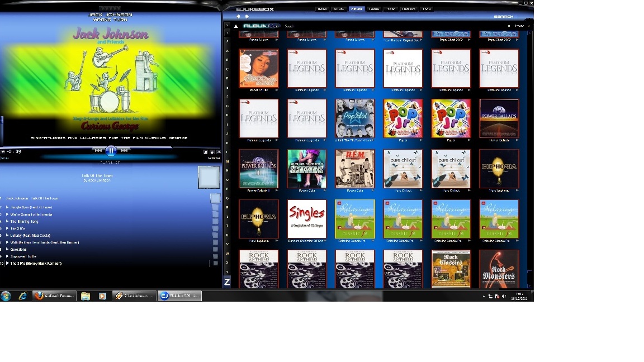
Task: Play Supposed To Be via its arrow
Action: coord(7,256)
